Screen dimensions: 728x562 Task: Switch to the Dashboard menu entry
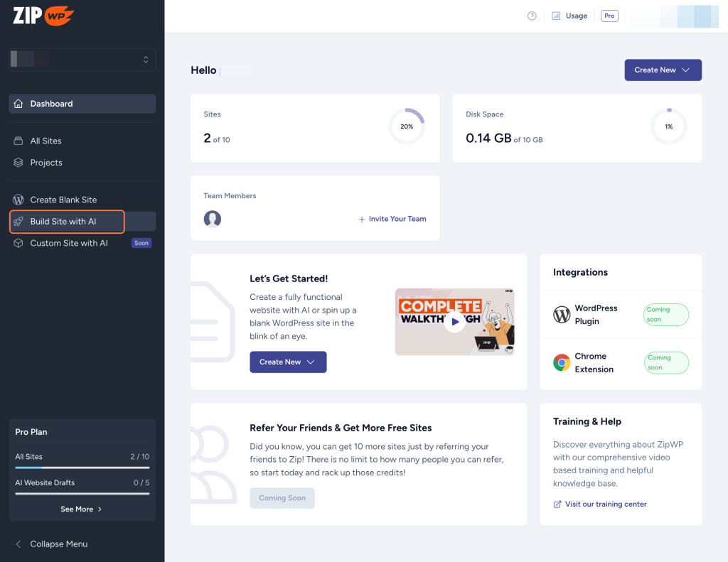[53, 103]
